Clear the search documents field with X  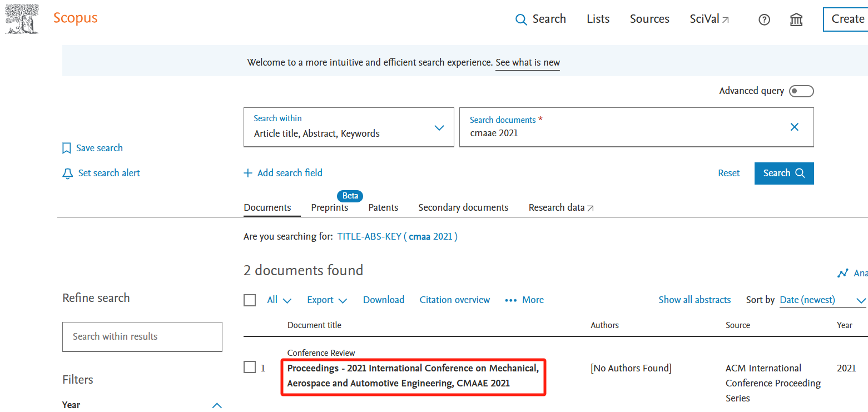(x=795, y=127)
